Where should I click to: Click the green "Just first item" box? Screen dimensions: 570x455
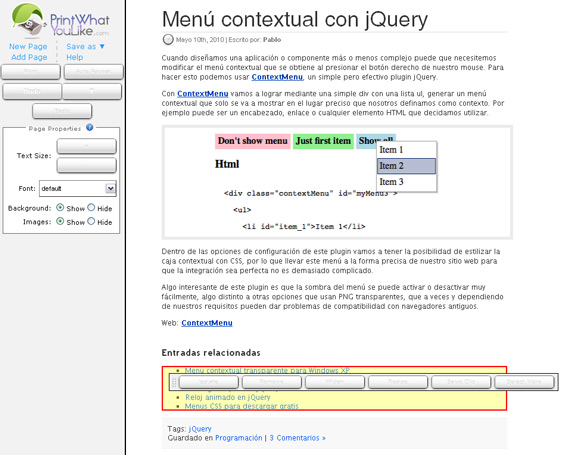click(x=323, y=141)
